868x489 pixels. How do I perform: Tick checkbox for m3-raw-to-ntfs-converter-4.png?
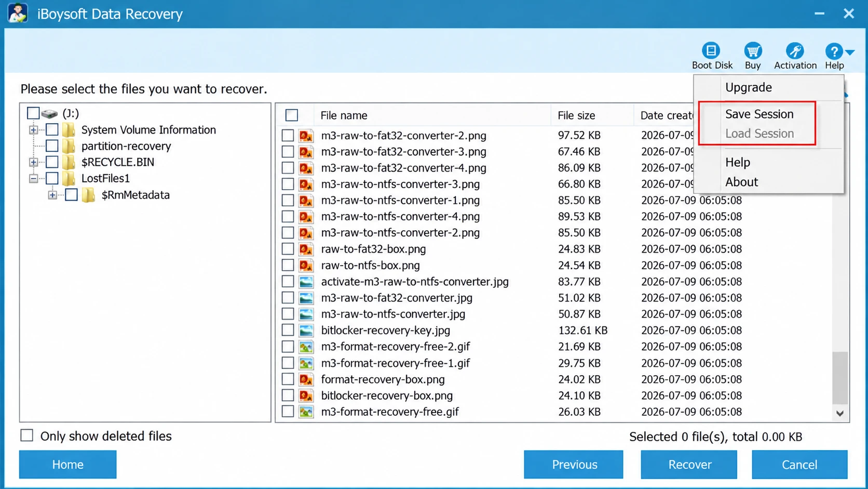click(x=288, y=217)
